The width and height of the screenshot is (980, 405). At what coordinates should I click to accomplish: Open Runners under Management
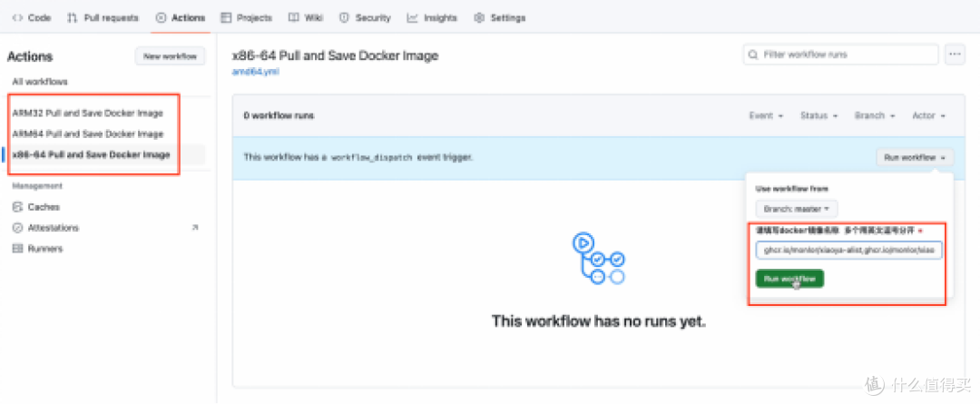pos(45,248)
